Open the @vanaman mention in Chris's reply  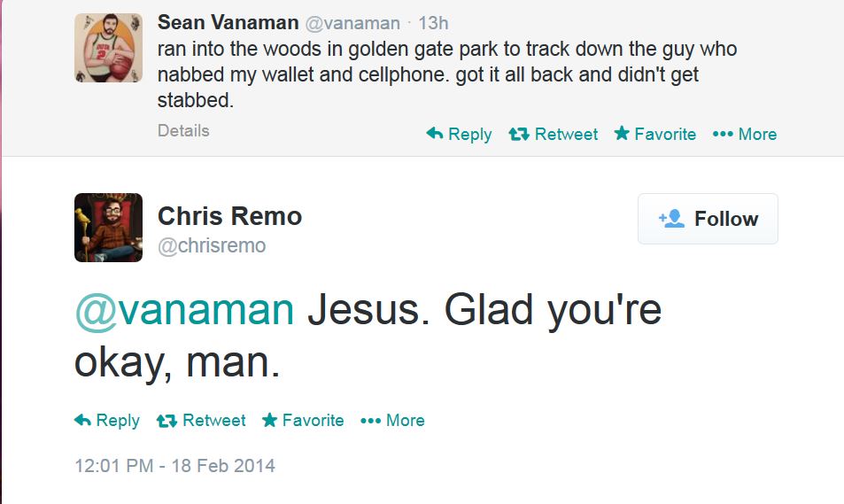pos(184,310)
